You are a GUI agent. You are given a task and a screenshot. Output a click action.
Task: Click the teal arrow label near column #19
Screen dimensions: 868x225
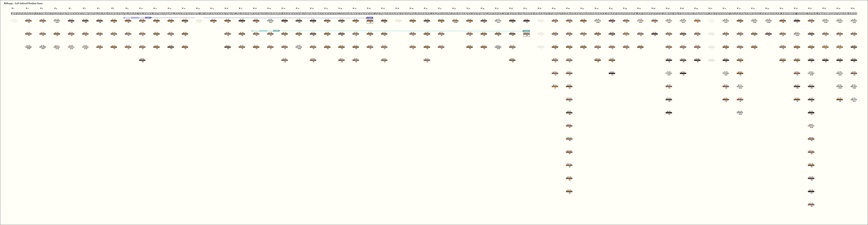276,31
